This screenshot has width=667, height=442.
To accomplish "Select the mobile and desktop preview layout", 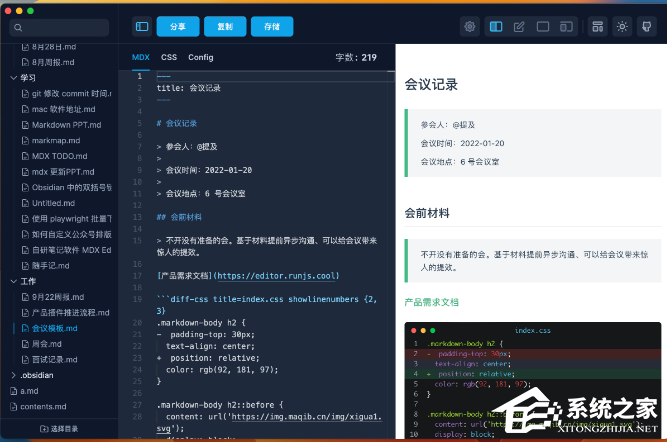I will [x=566, y=27].
